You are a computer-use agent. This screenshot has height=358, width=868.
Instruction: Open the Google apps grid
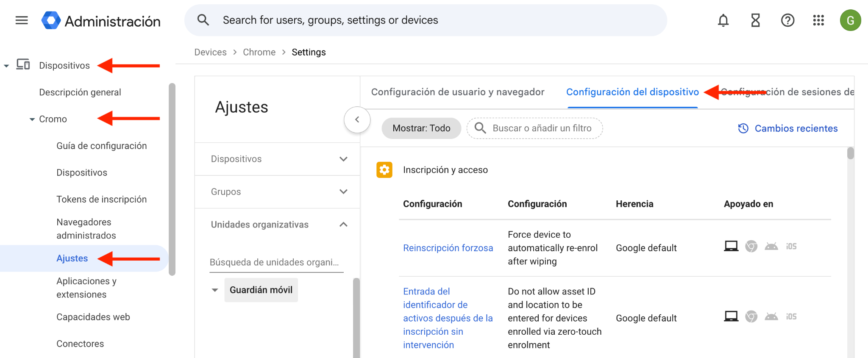tap(818, 20)
